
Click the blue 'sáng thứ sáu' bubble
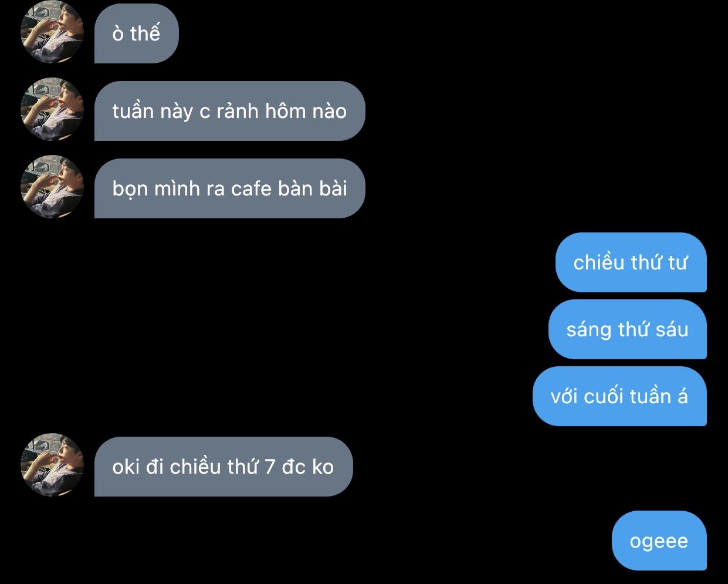627,329
